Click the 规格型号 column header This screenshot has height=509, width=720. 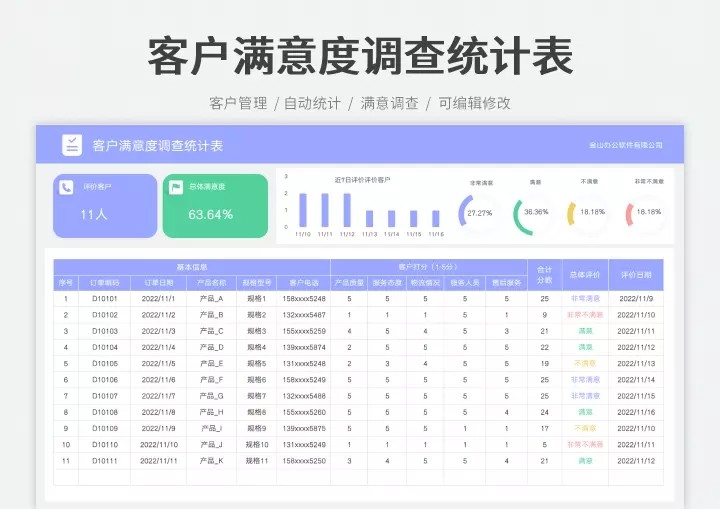257,283
